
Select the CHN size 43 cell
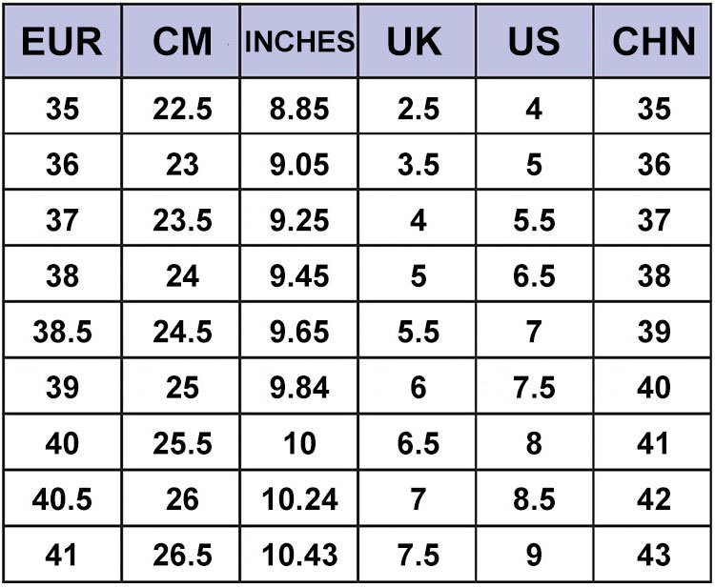(654, 555)
